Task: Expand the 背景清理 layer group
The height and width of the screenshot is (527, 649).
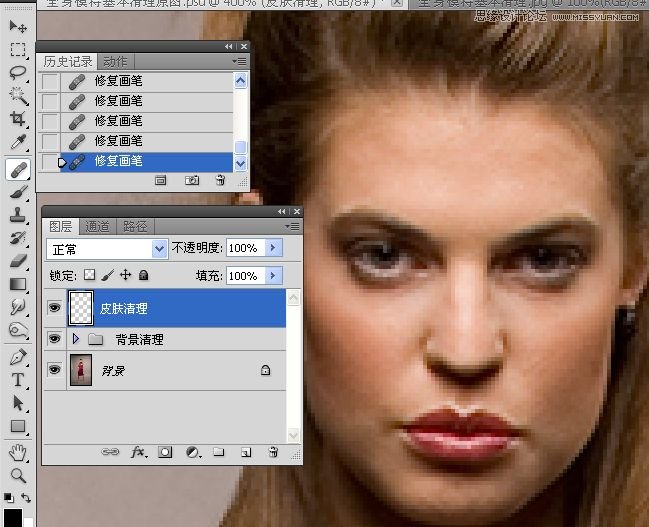Action: tap(76, 340)
